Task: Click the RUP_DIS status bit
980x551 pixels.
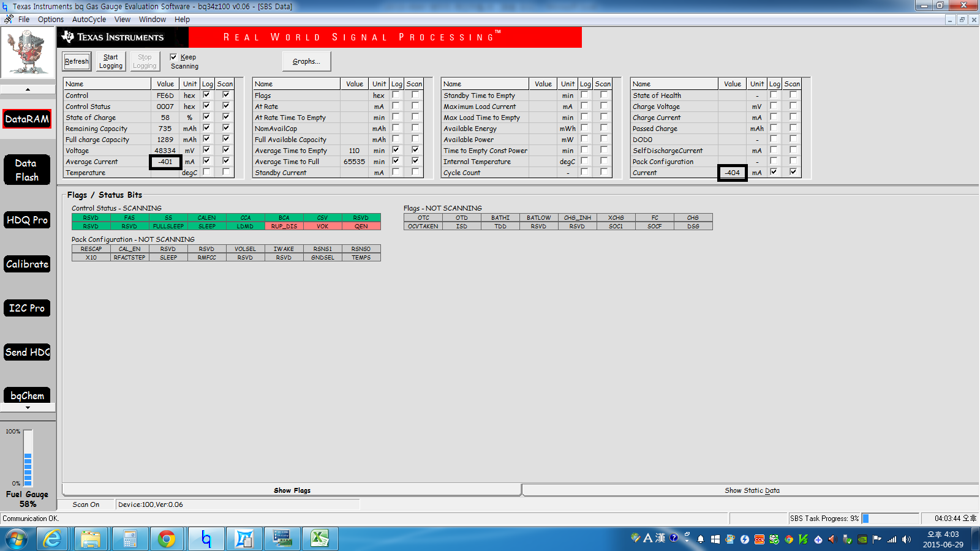Action: pos(284,227)
